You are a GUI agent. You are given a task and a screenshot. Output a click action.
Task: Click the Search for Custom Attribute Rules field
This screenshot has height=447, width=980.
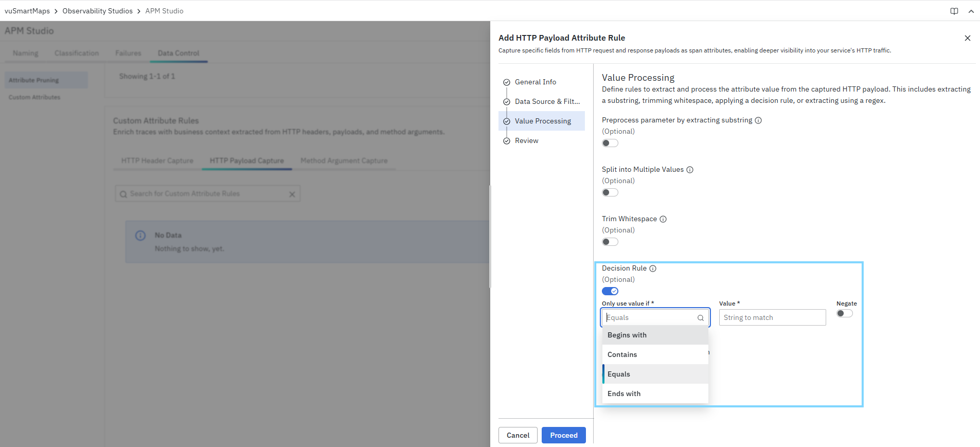coord(208,194)
